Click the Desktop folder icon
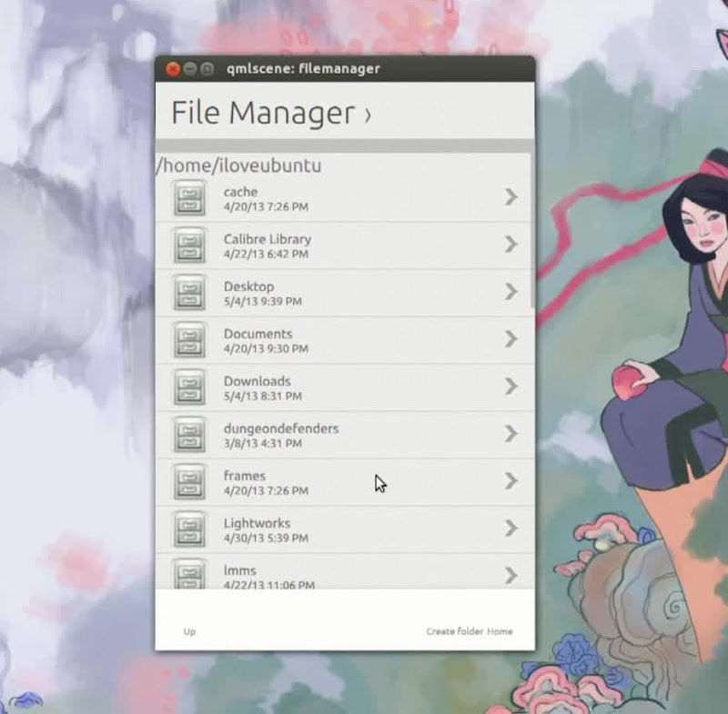 click(x=189, y=293)
